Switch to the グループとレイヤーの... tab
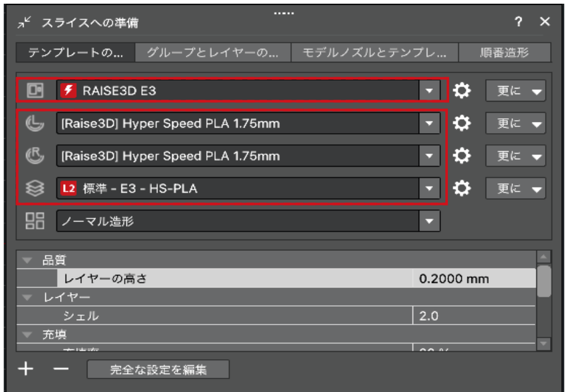 coord(213,53)
